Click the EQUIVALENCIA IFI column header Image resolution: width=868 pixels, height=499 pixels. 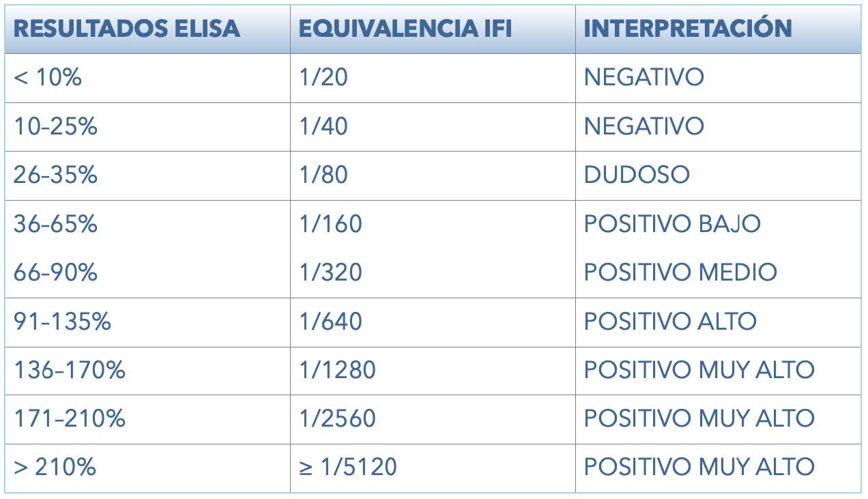(x=433, y=29)
